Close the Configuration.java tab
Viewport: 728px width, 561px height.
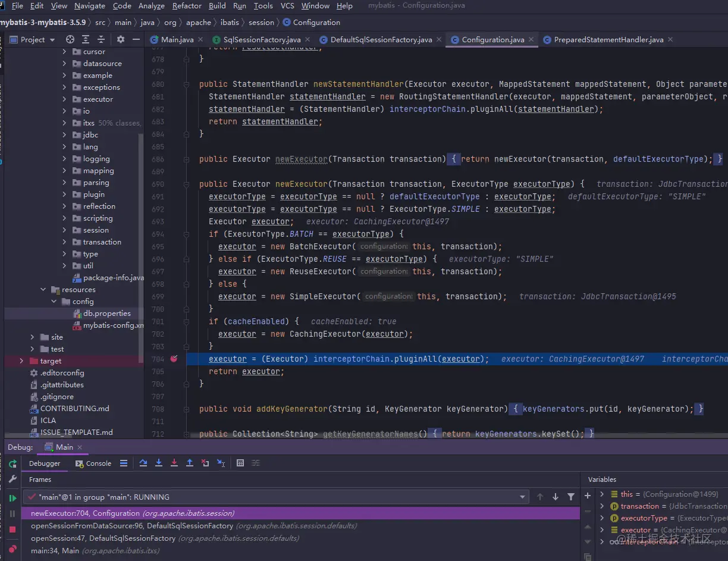(531, 40)
